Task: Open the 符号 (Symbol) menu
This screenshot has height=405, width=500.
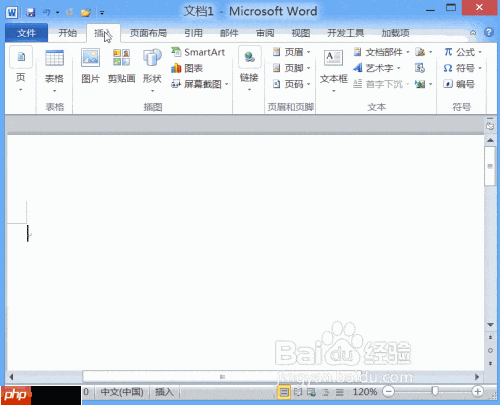Action: tap(463, 68)
